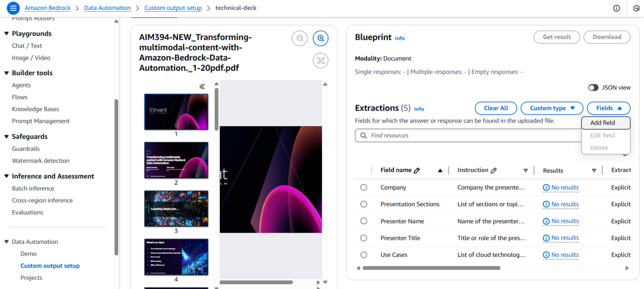The image size is (644, 289).
Task: Click the Extractions Info link
Action: (x=419, y=109)
